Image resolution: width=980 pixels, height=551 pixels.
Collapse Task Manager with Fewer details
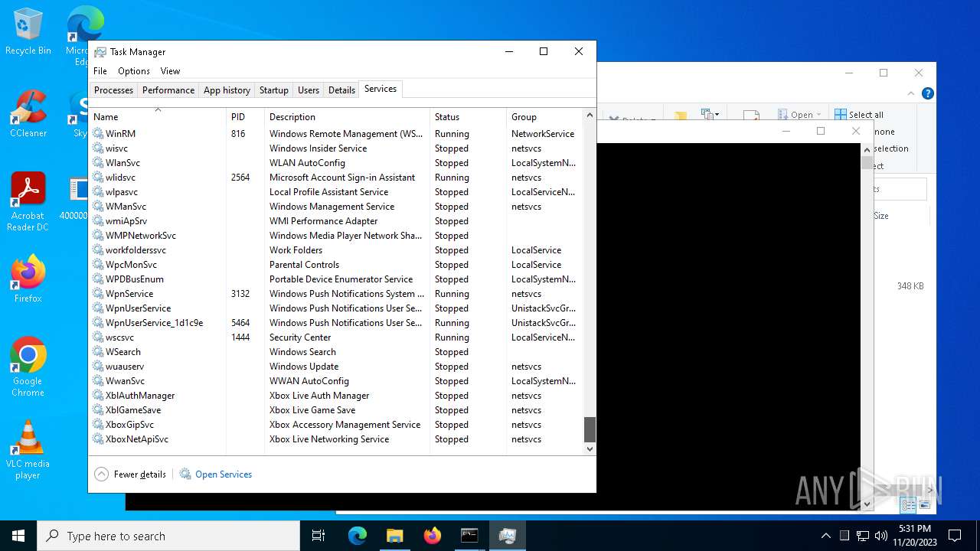[130, 474]
